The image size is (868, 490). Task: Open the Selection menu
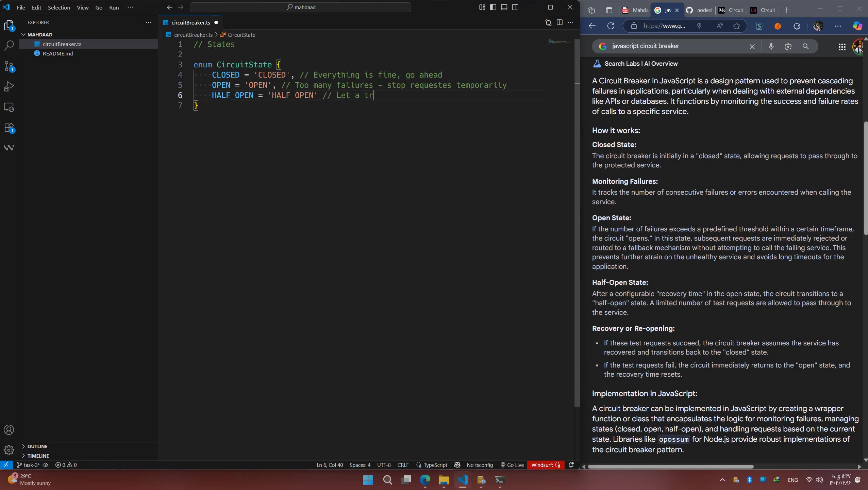59,7
